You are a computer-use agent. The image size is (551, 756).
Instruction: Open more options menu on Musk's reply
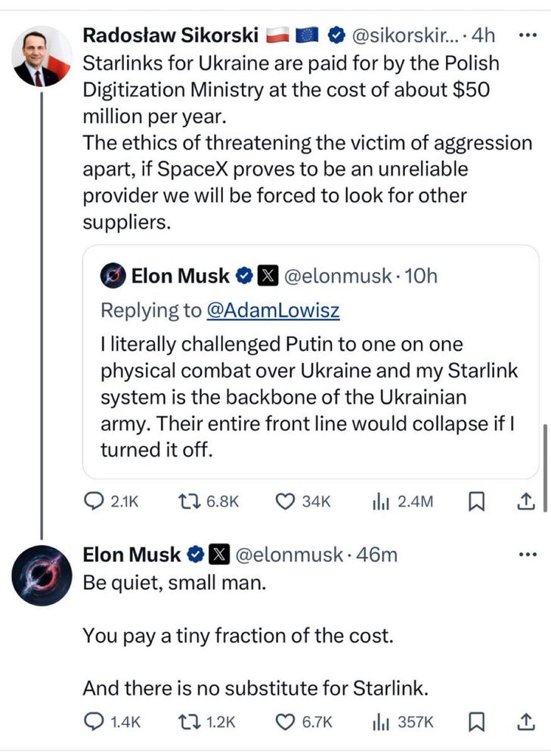pos(527,555)
